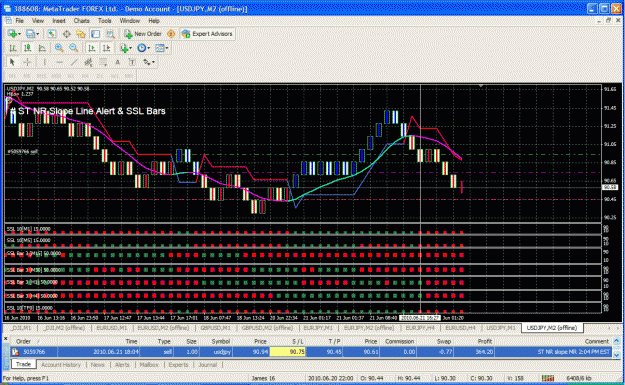Zoom in on the chart

59,48
